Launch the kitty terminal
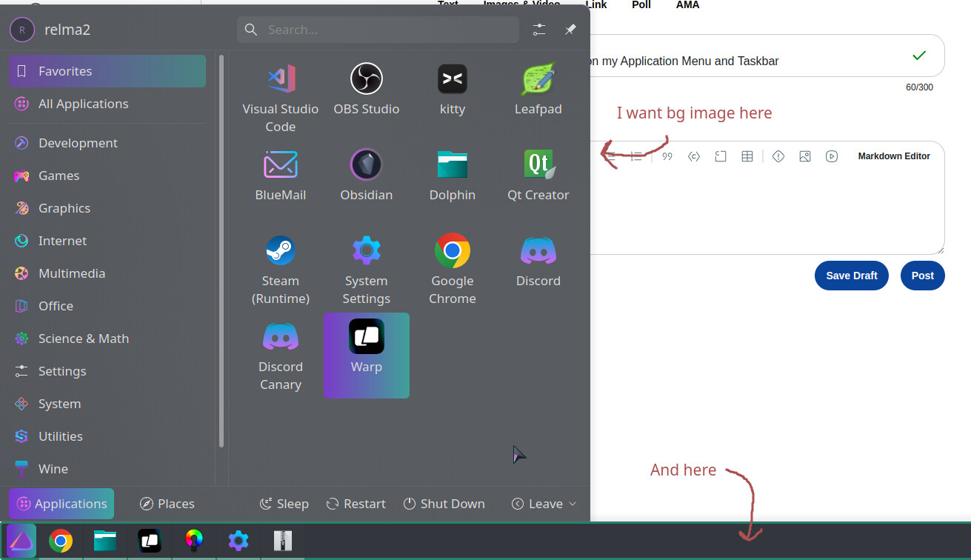This screenshot has width=971, height=560. point(452,89)
